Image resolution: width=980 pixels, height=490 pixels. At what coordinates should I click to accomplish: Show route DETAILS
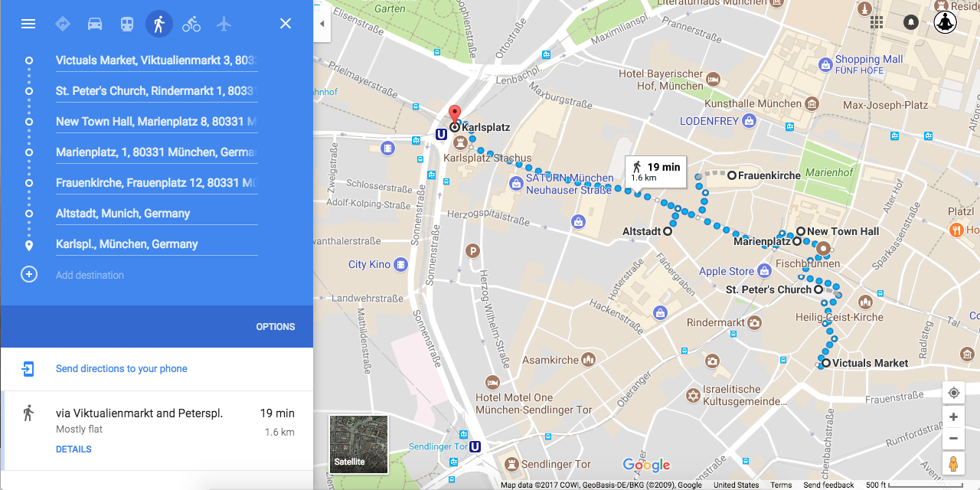[x=73, y=449]
